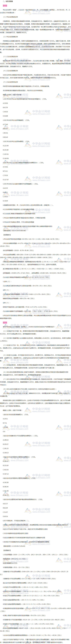Select answer option B.333.69
Image resolution: width=71 pixels, height=644 pixels.
pos(6,466)
